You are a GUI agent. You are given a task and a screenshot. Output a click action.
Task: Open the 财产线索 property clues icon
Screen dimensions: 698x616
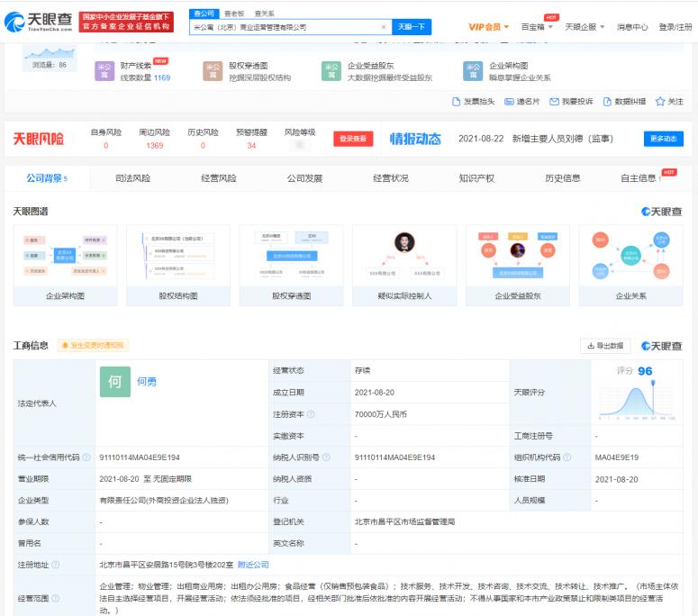[x=105, y=71]
